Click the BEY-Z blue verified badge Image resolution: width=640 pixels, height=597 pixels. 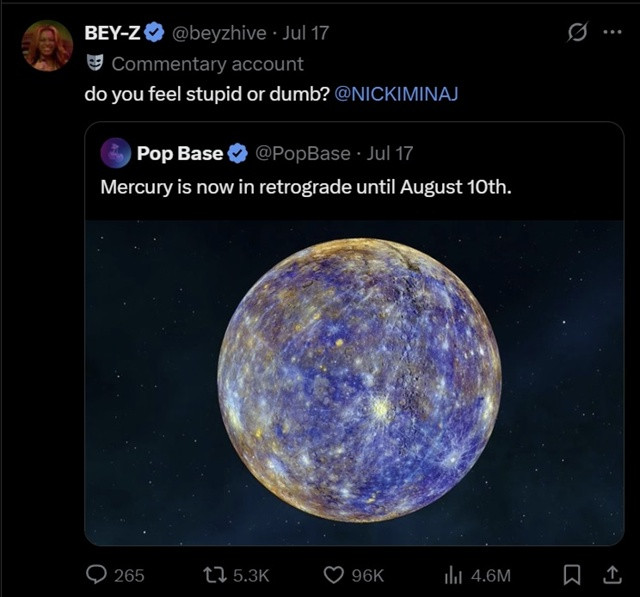click(x=154, y=33)
